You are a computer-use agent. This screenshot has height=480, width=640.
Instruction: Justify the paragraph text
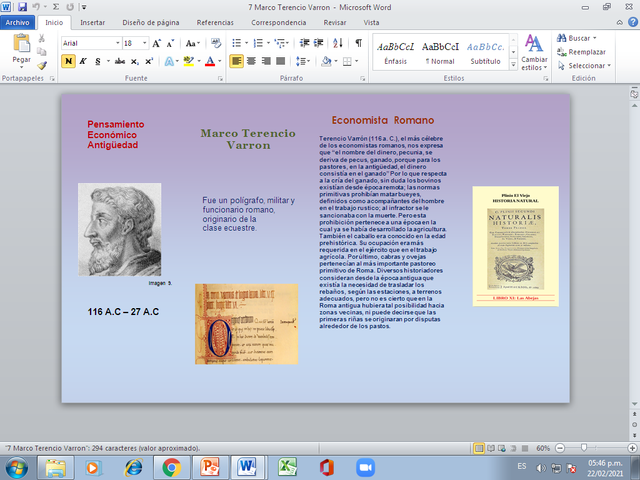(280, 61)
